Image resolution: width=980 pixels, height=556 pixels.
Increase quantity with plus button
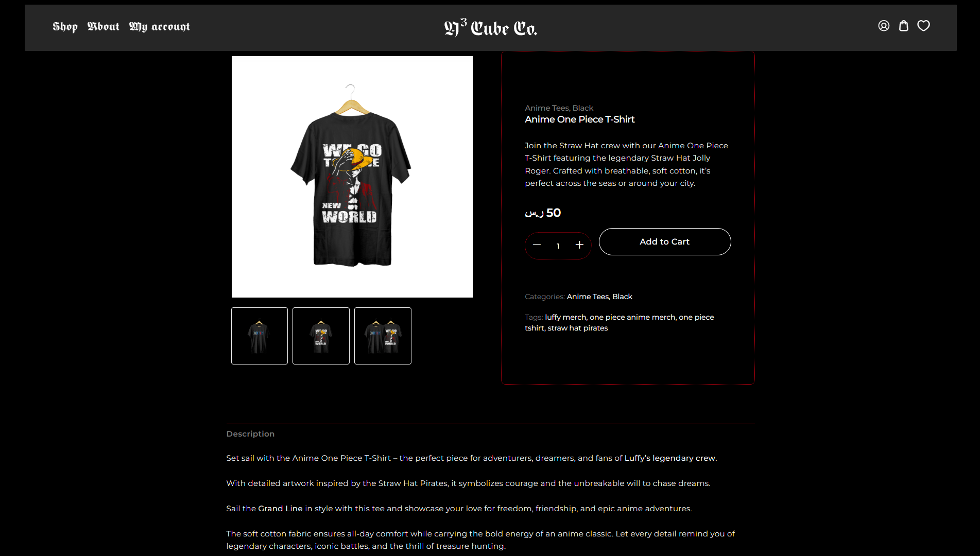click(x=579, y=245)
